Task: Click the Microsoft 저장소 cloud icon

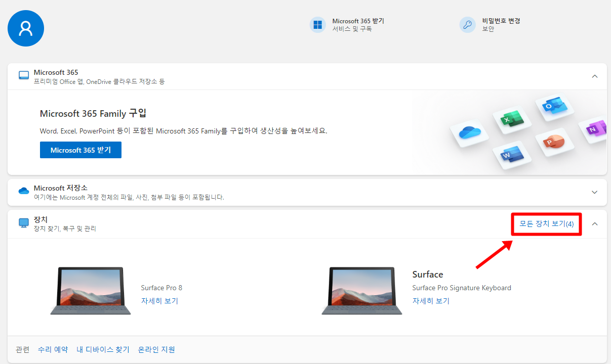Action: point(24,191)
